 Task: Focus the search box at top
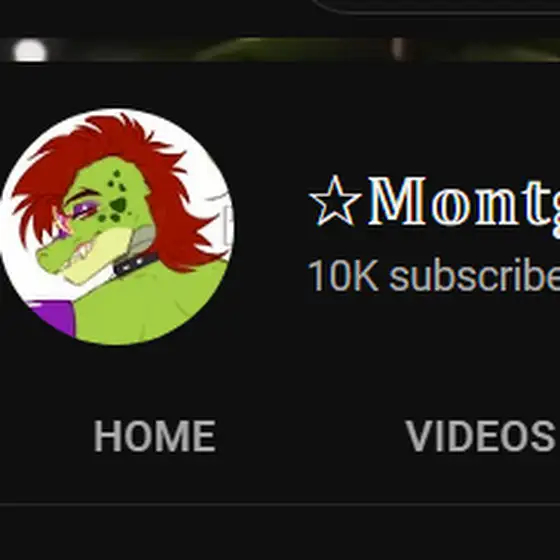tap(436, 6)
